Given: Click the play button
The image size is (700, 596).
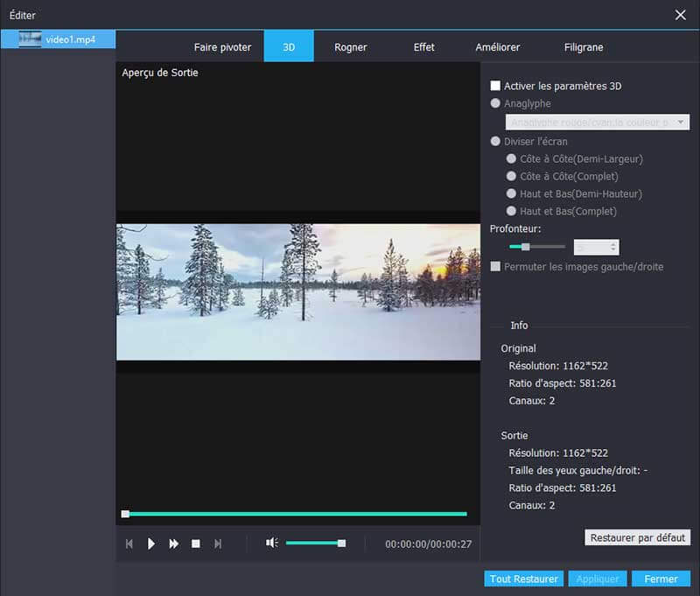Looking at the screenshot, I should pyautogui.click(x=151, y=543).
